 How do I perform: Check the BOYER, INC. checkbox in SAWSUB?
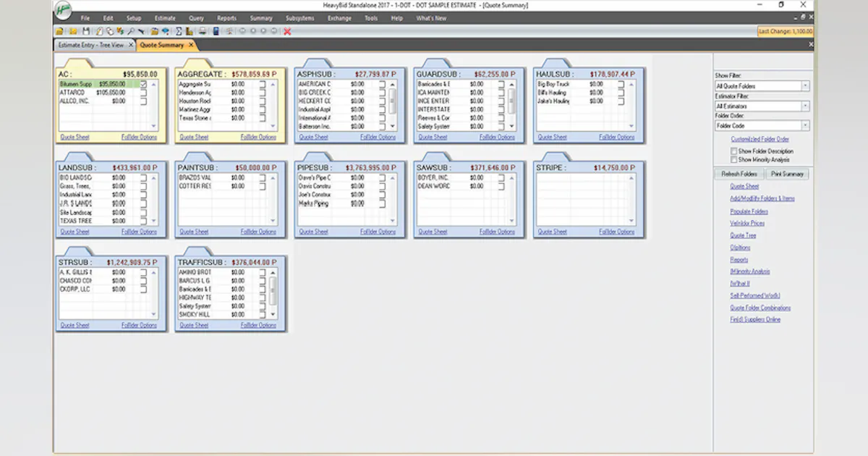[501, 177]
